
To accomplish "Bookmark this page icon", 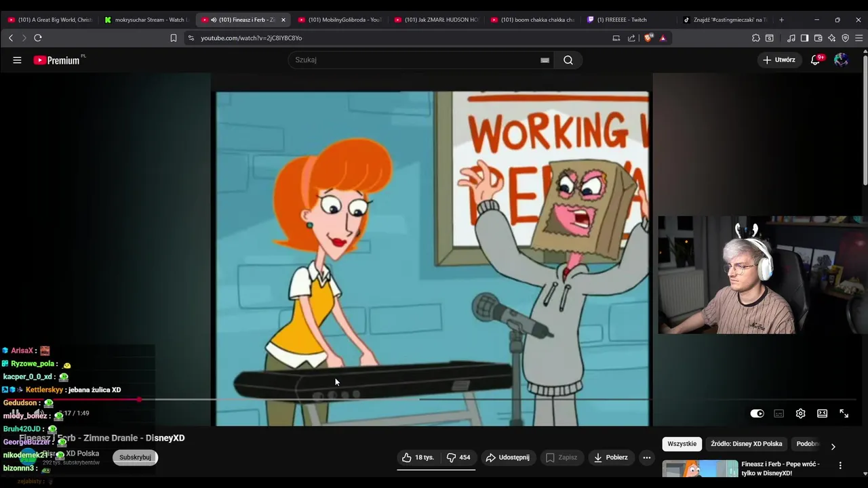I will [174, 38].
